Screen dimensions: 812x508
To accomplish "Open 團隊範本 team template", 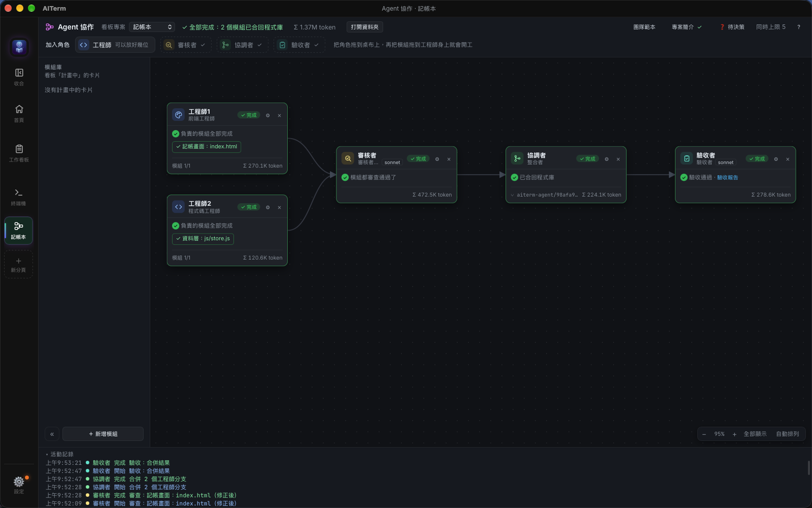I will 644,27.
